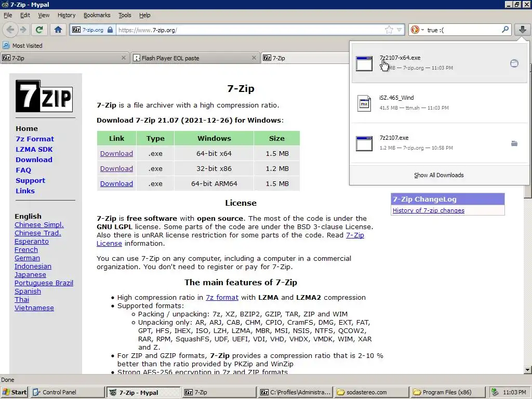Viewport: 532px width, 399px height.
Task: Open the File menu
Action: click(8, 15)
